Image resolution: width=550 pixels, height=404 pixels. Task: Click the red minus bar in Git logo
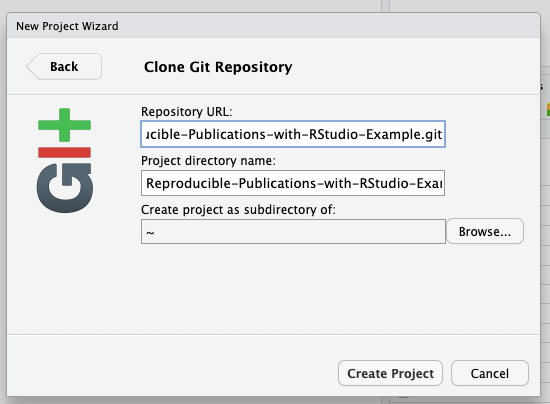pos(65,153)
